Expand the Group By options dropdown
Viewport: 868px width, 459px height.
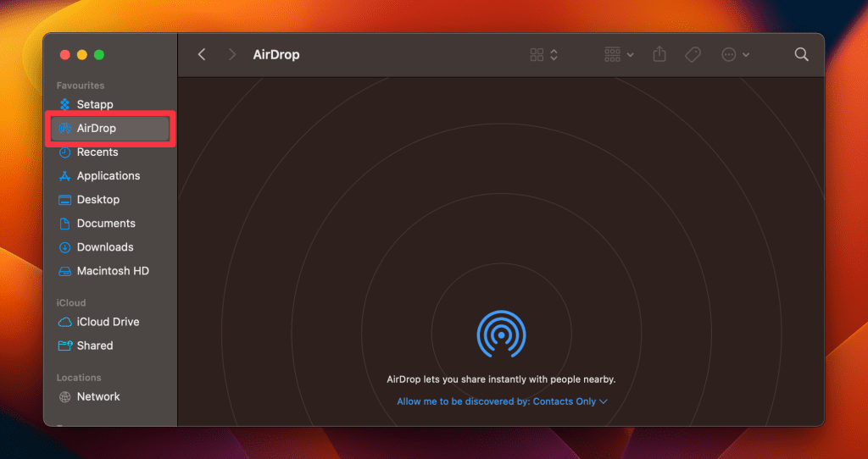pyautogui.click(x=619, y=54)
